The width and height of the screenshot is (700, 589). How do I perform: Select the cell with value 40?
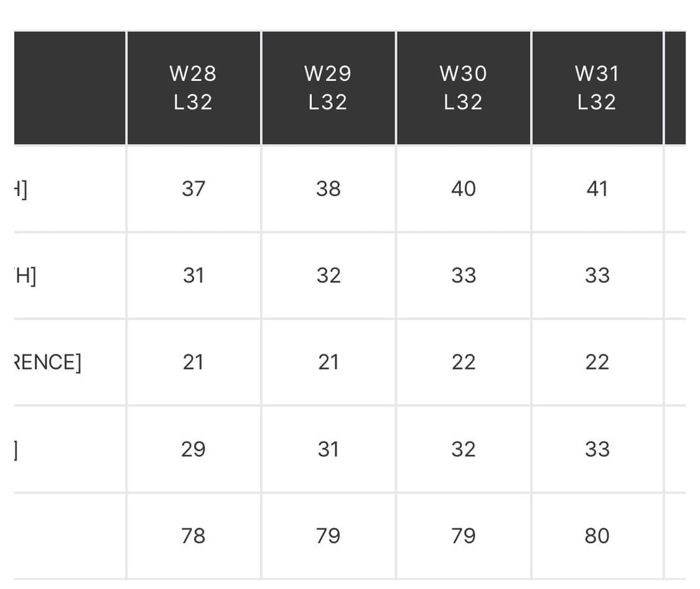tap(463, 188)
